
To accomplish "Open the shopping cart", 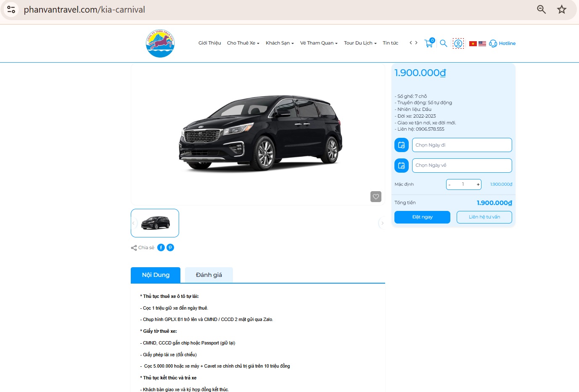I will tap(428, 43).
